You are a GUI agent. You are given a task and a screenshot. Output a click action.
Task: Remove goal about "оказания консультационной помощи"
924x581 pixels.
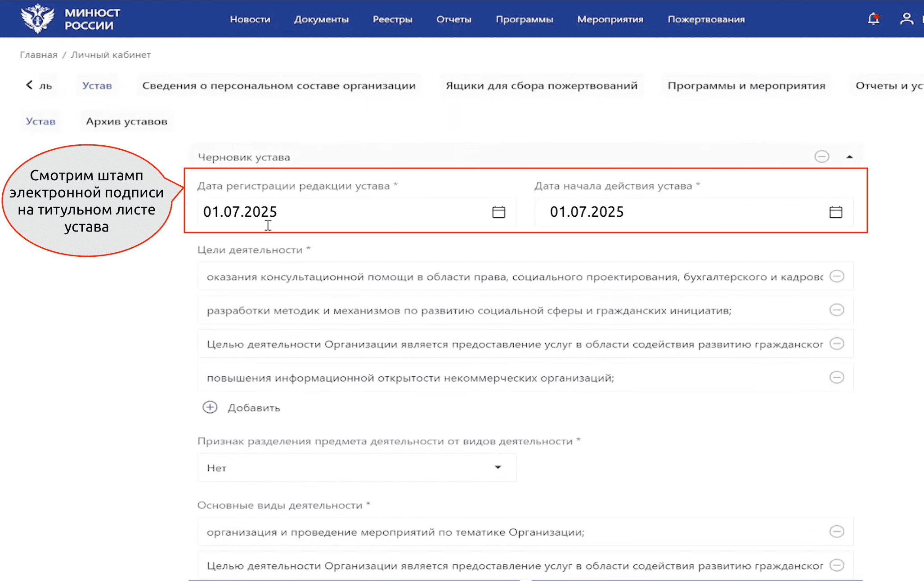(x=837, y=276)
